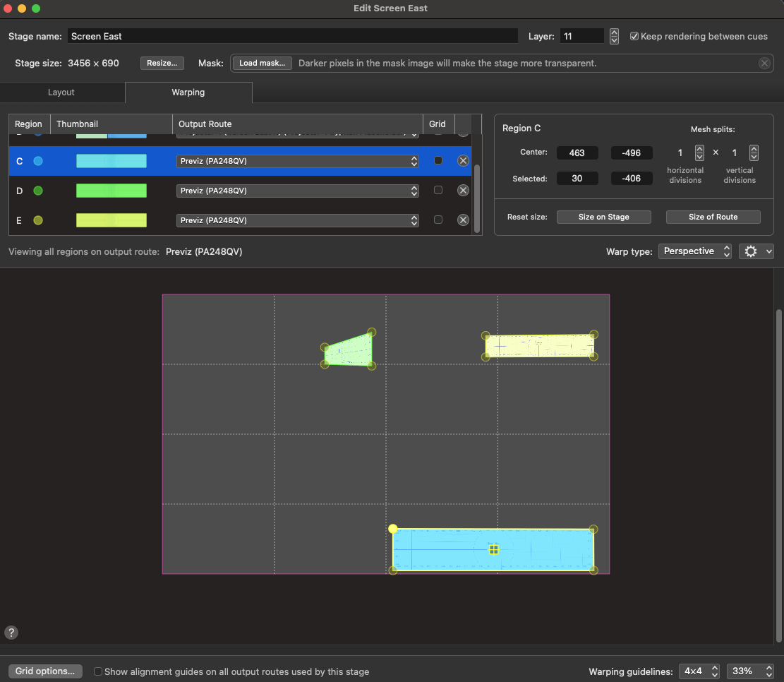
Task: Click the mesh grid handle on region C
Action: pyautogui.click(x=493, y=549)
